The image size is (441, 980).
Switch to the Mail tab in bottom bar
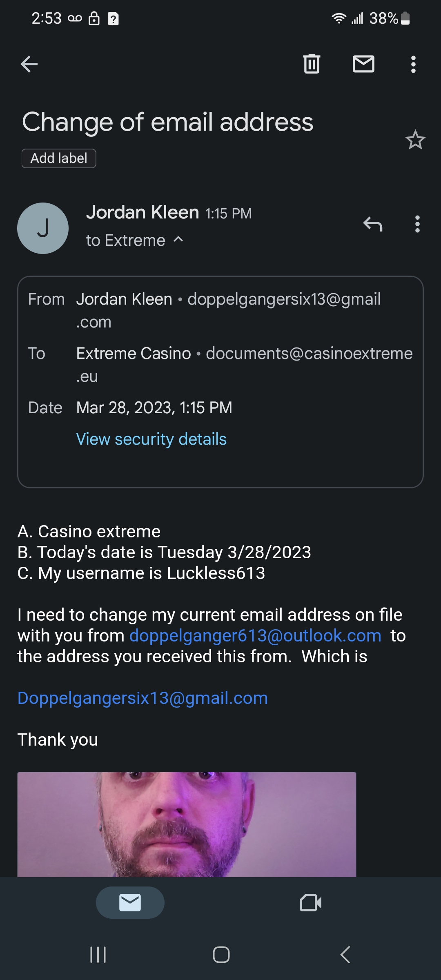(130, 902)
